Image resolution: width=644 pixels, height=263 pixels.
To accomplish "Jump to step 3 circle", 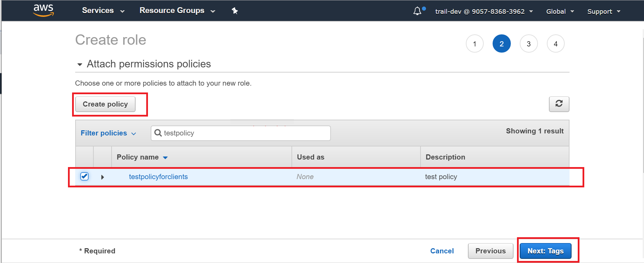I will click(528, 44).
